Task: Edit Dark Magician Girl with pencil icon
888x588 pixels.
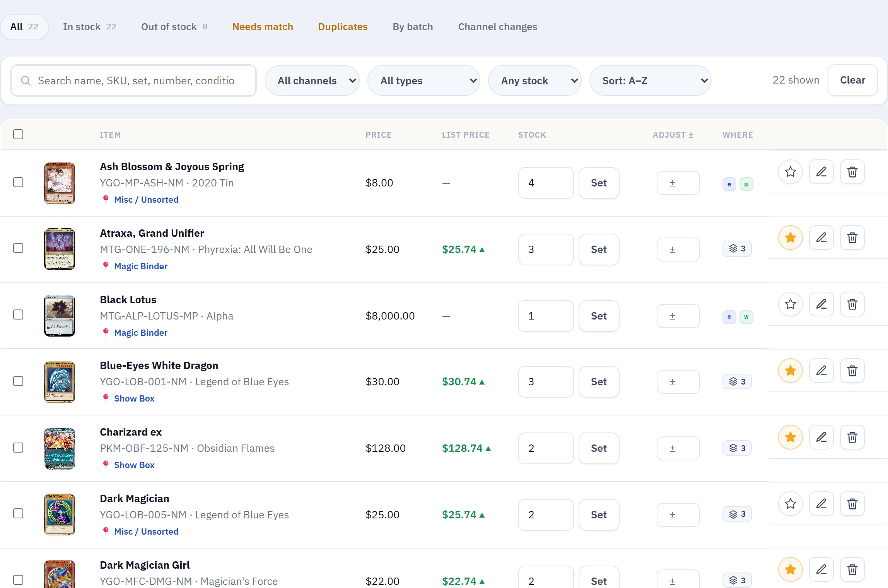Action: pos(821,569)
